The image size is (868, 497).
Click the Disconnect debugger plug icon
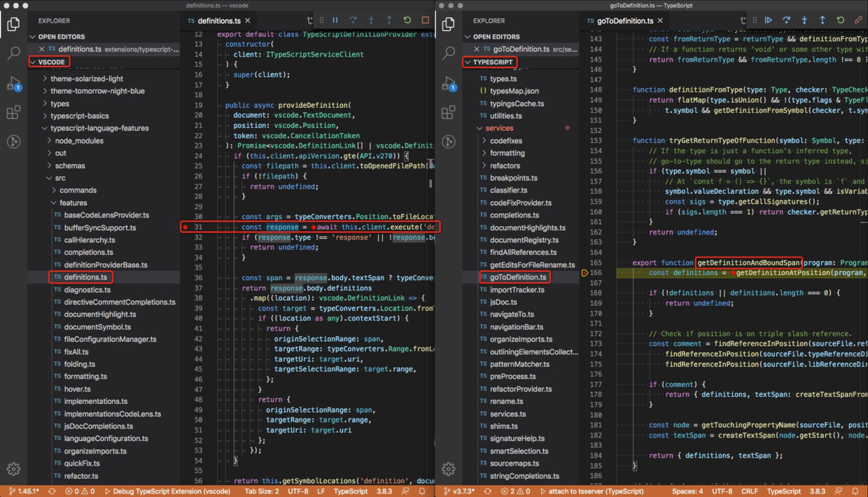(x=858, y=20)
